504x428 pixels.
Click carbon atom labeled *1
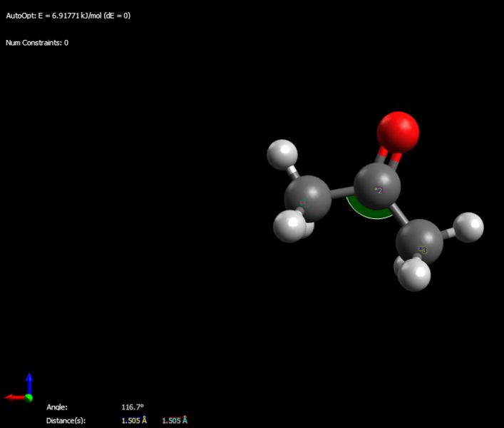[308, 199]
